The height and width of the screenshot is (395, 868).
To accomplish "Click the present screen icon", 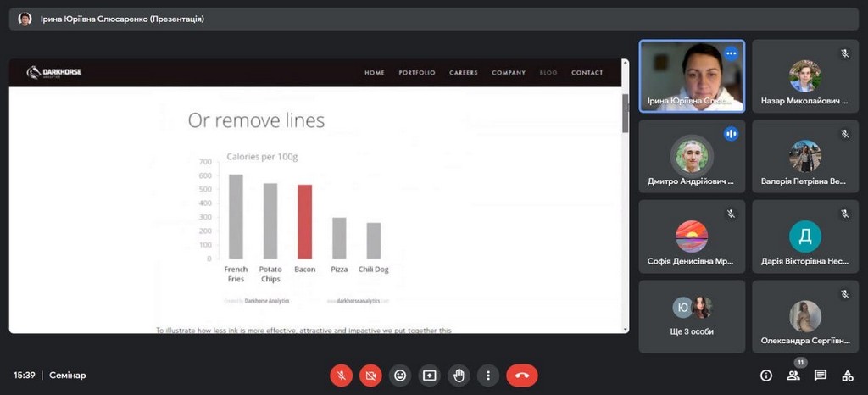I will coord(430,375).
